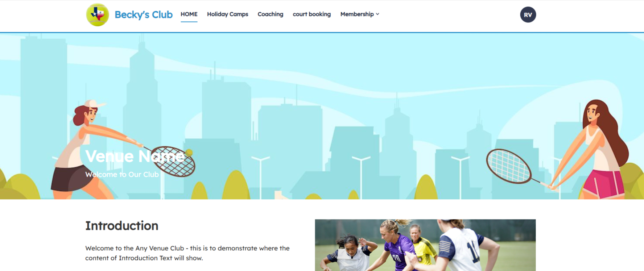Viewport: 644px width, 271px height.
Task: Navigate to the Coaching page
Action: (270, 14)
